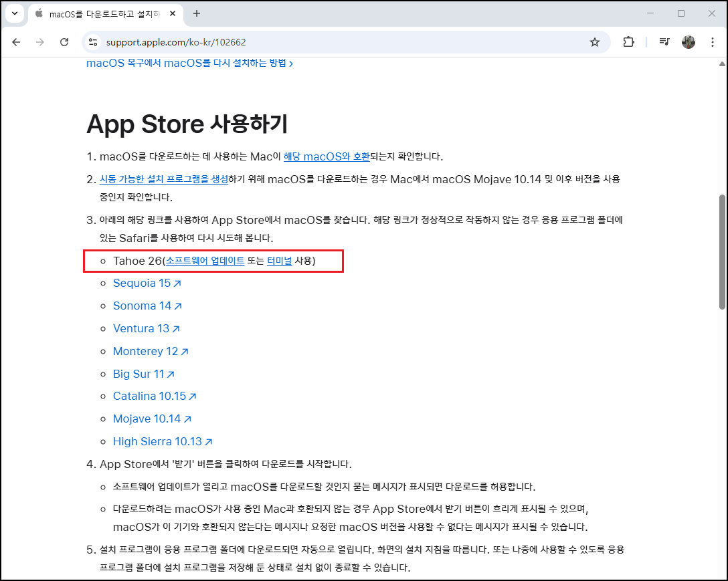Click the forward navigation arrow
The image size is (728, 581).
(40, 42)
